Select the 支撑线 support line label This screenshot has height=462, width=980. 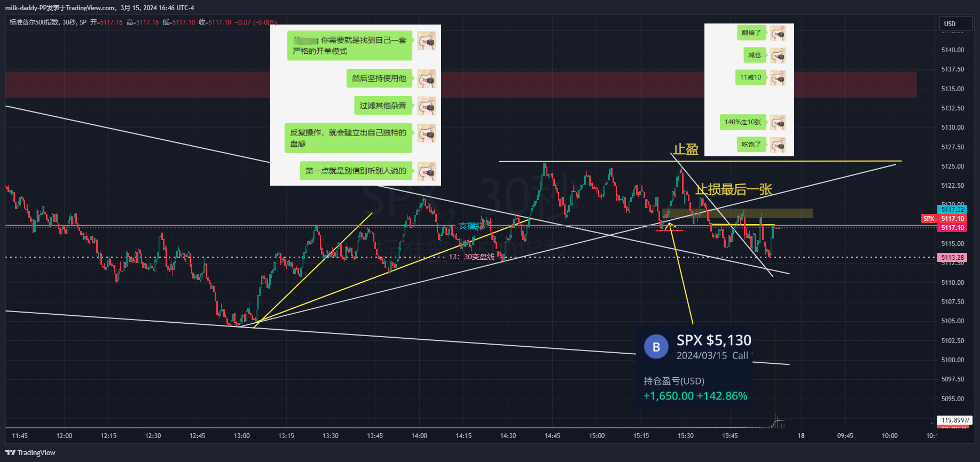point(471,226)
